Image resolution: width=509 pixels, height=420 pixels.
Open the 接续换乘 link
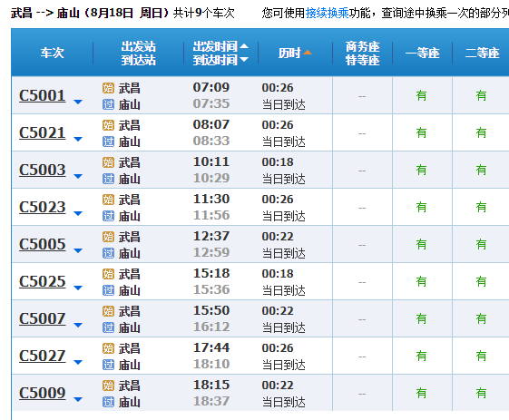click(327, 13)
